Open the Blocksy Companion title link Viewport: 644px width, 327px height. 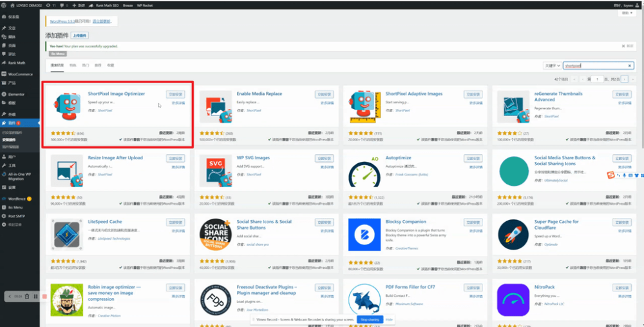pos(406,222)
